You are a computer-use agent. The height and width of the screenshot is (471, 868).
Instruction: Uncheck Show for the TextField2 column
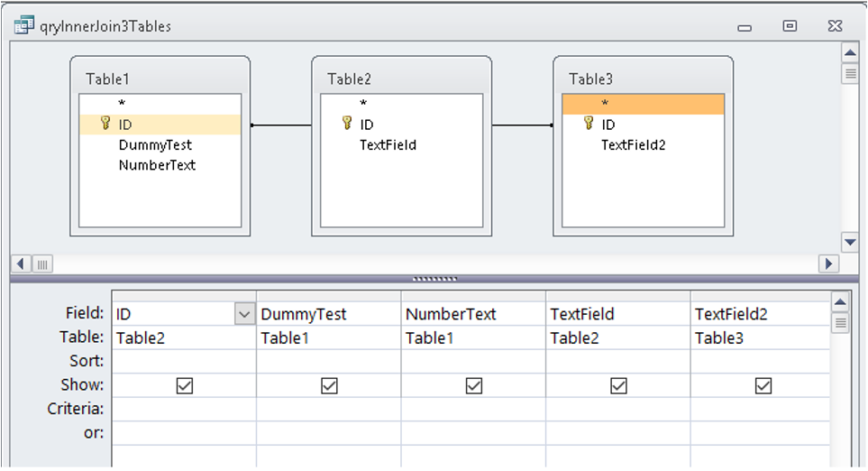click(x=763, y=385)
